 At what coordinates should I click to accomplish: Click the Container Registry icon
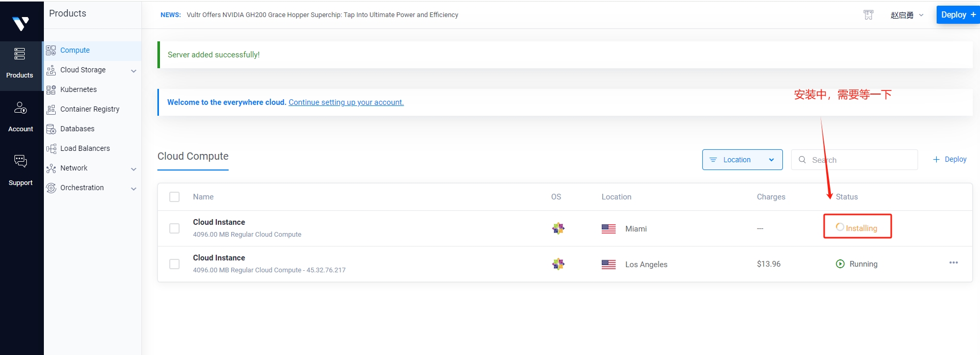[51, 109]
